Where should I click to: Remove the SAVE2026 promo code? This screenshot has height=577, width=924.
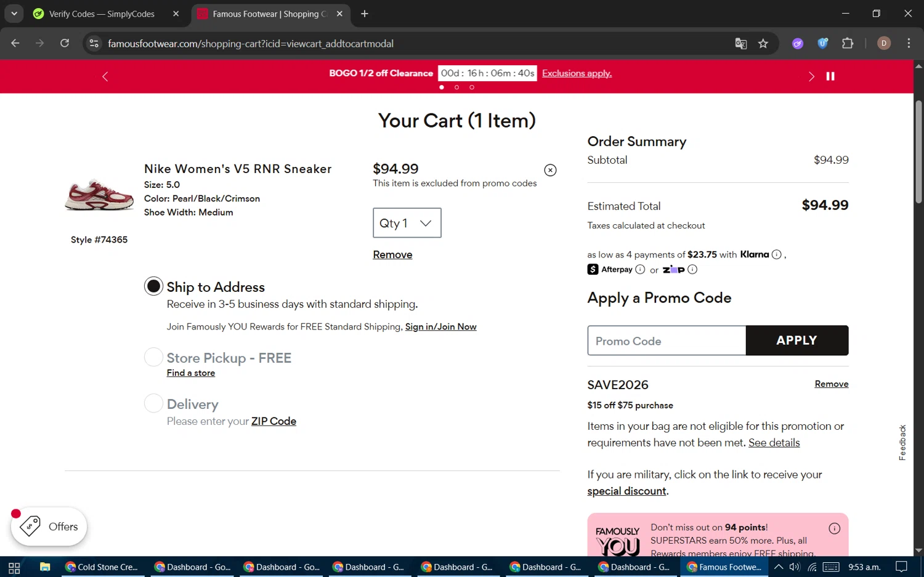[x=832, y=384]
